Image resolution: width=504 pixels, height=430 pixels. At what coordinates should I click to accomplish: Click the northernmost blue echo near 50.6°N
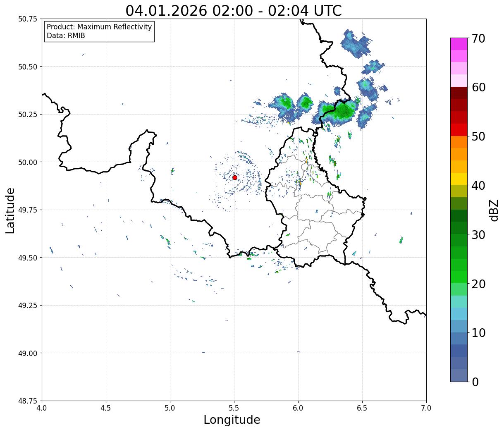click(355, 44)
